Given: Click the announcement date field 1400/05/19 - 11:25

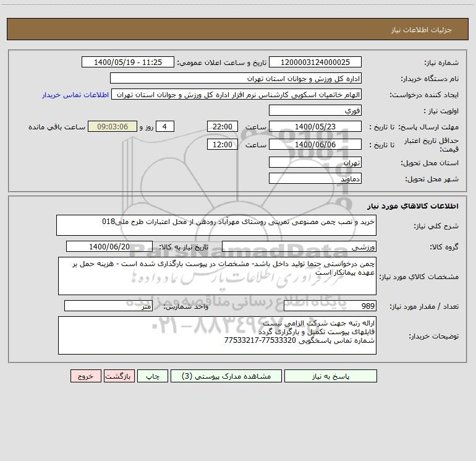Looking at the screenshot, I should pyautogui.click(x=128, y=62).
